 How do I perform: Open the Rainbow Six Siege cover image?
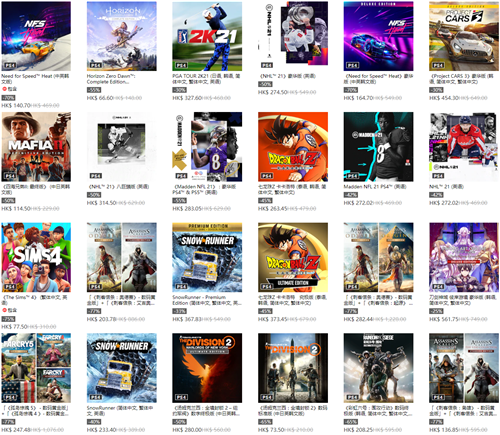[x=378, y=368]
